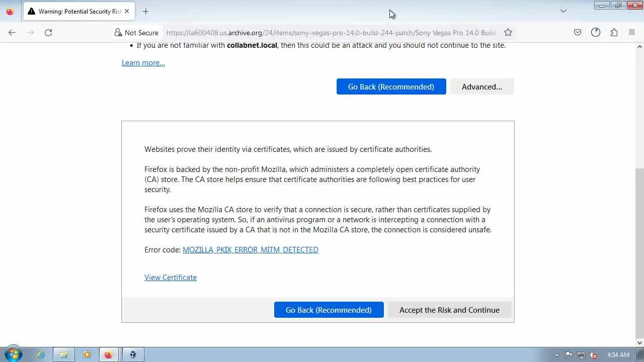Open the Firefox application hamburger menu
Viewport: 644px width, 362px height.
pos(632,32)
